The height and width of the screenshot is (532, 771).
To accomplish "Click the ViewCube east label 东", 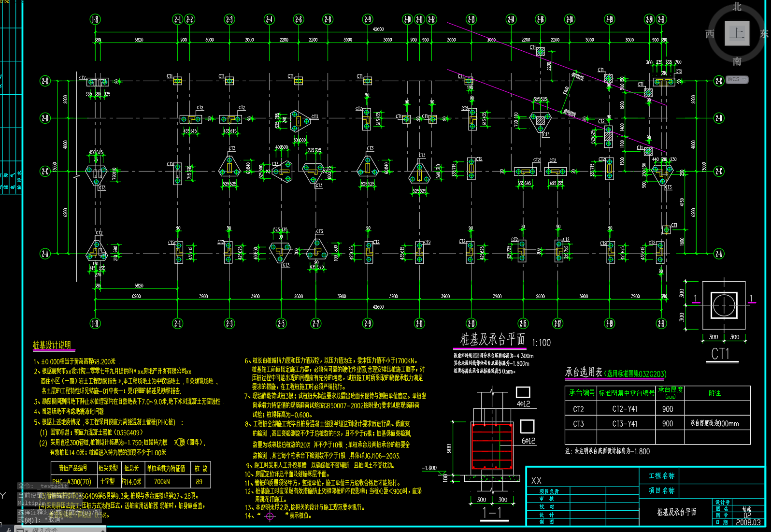I will 765,34.
